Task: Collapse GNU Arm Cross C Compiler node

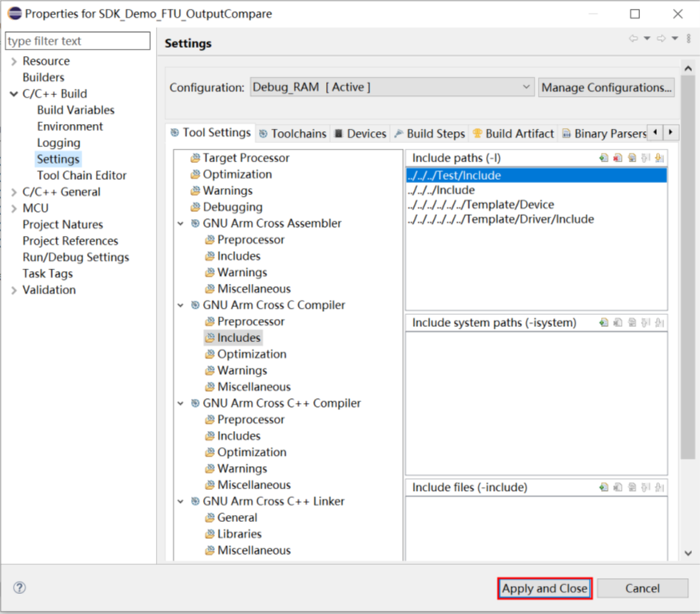Action: 181,305
